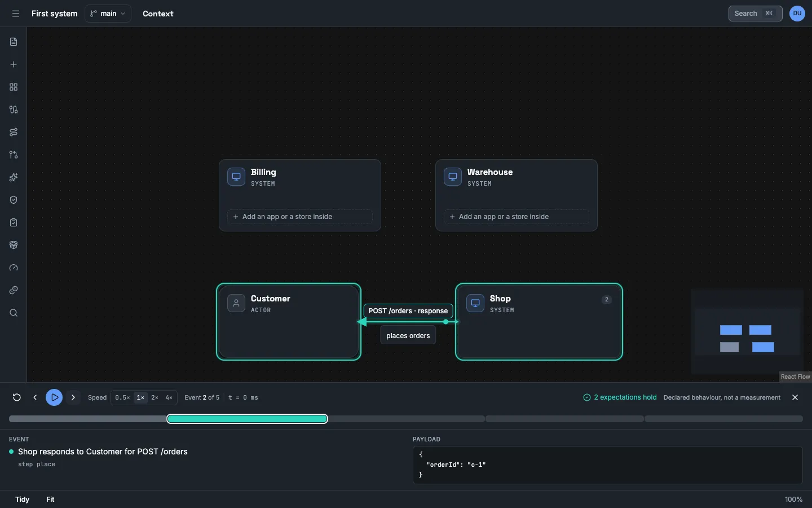
Task: Open the document icon in the sidebar
Action: tap(14, 42)
